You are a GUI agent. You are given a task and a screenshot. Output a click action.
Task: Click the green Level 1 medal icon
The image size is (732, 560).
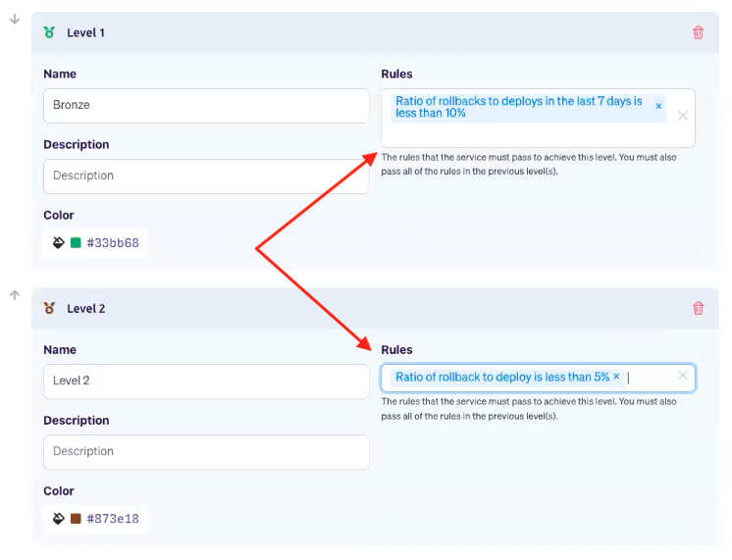coord(49,32)
